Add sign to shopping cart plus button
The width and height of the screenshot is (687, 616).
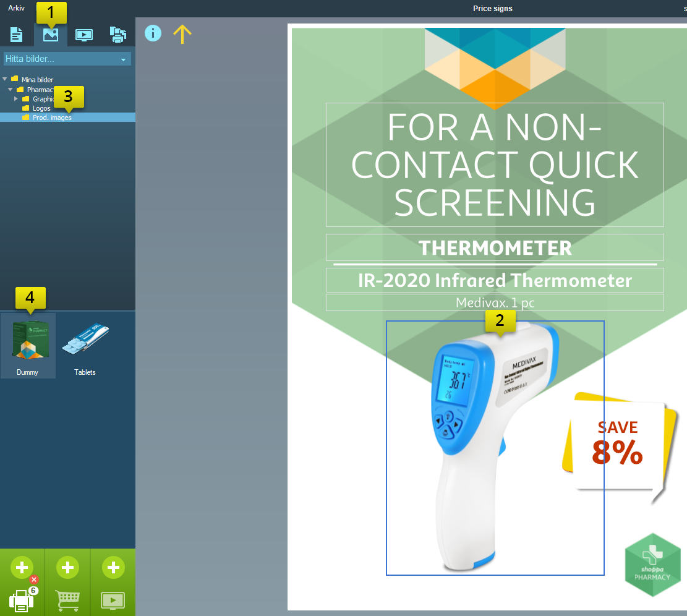pyautogui.click(x=67, y=567)
